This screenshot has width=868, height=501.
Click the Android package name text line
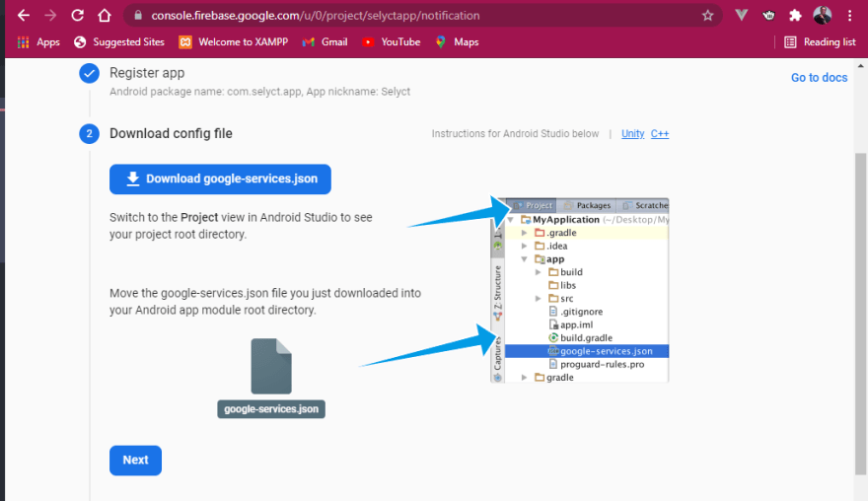[259, 92]
